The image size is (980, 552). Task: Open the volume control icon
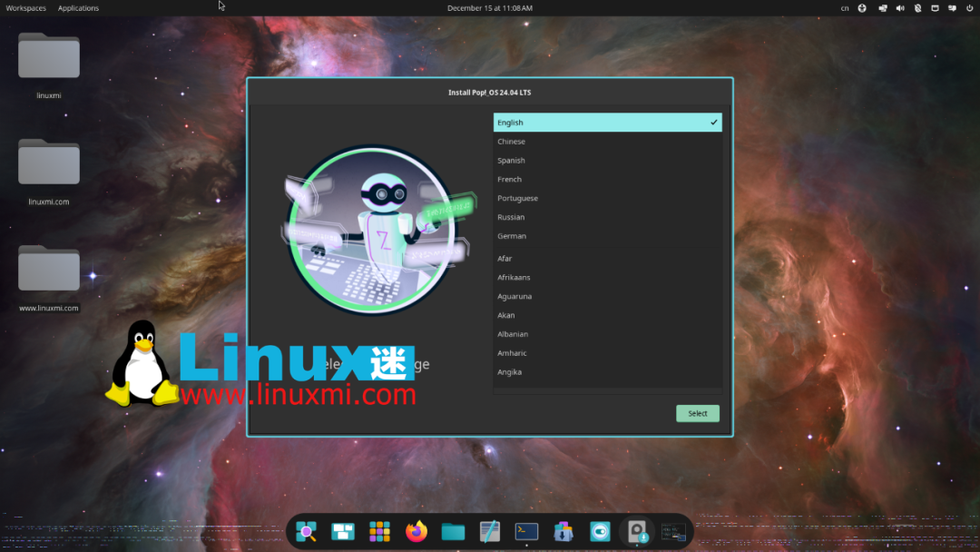900,8
